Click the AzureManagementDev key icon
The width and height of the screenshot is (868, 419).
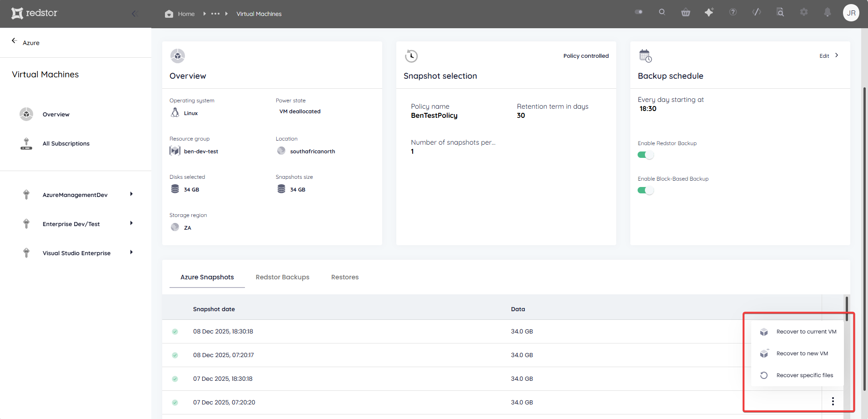pos(26,195)
